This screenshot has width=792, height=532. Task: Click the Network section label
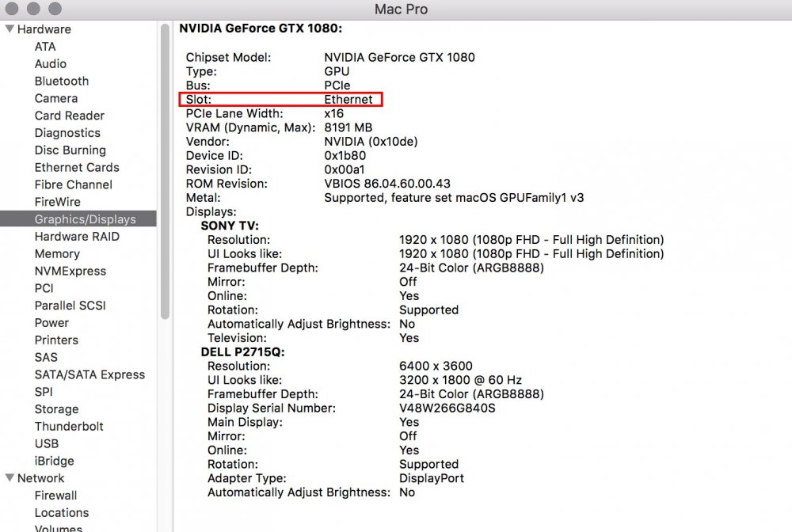click(x=41, y=477)
